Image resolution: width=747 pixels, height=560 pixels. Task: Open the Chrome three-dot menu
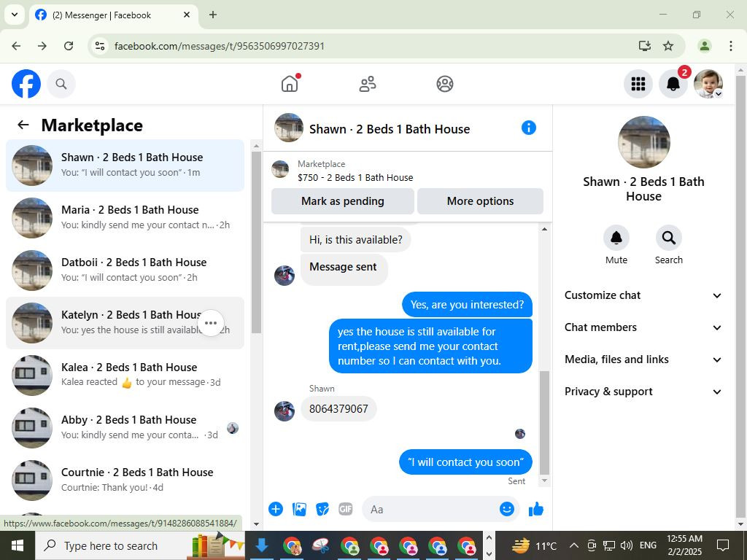730,46
